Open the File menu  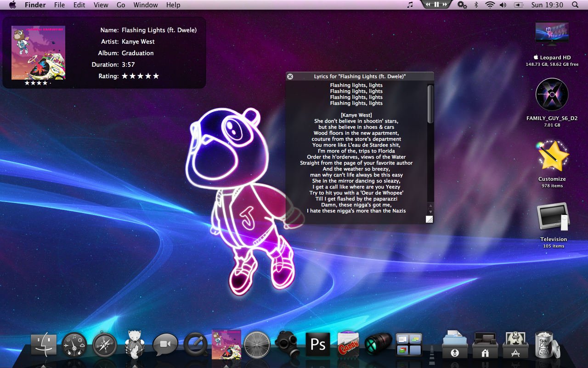click(x=59, y=5)
